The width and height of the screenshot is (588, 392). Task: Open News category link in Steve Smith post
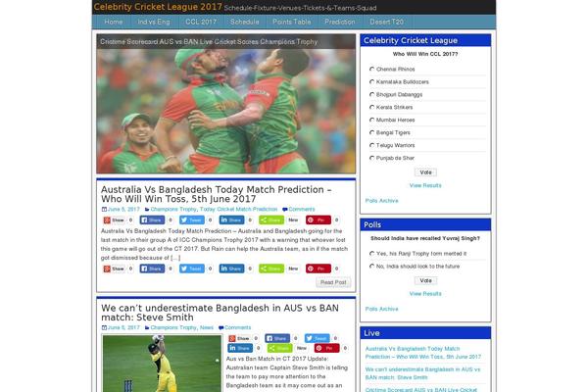[x=207, y=328]
